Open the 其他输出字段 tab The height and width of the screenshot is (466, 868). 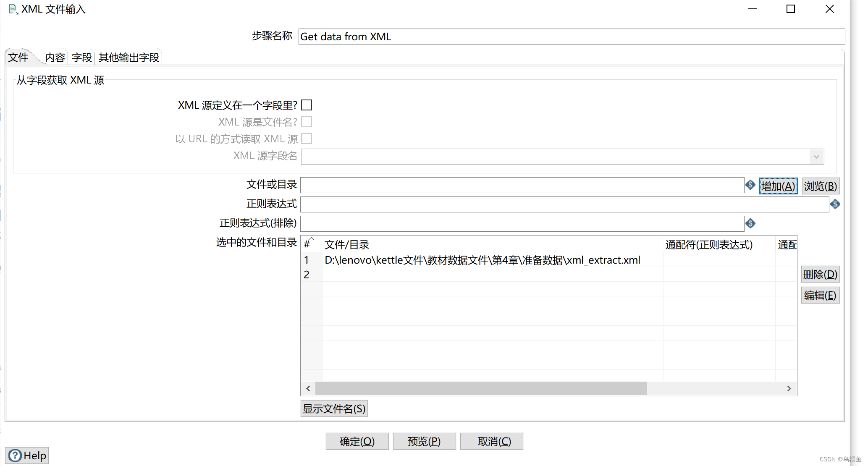click(x=128, y=58)
